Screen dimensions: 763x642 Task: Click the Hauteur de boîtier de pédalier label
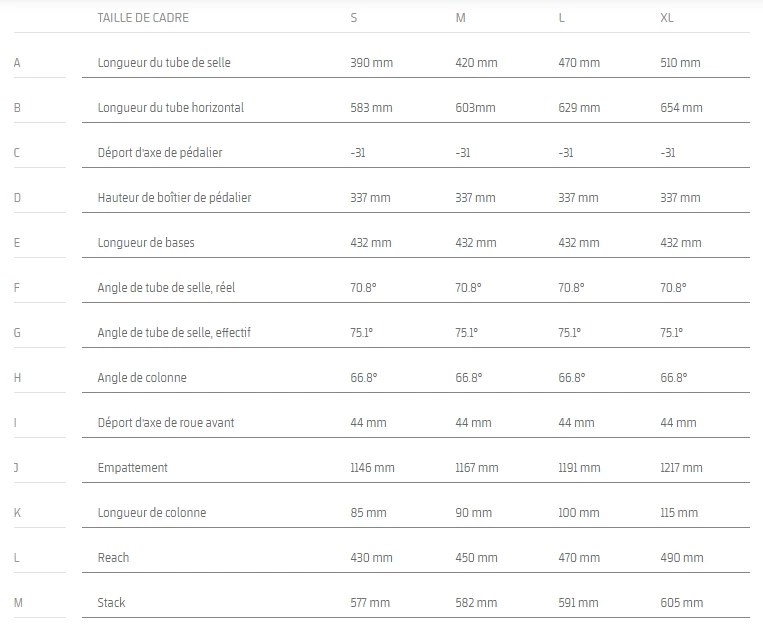[x=174, y=198]
